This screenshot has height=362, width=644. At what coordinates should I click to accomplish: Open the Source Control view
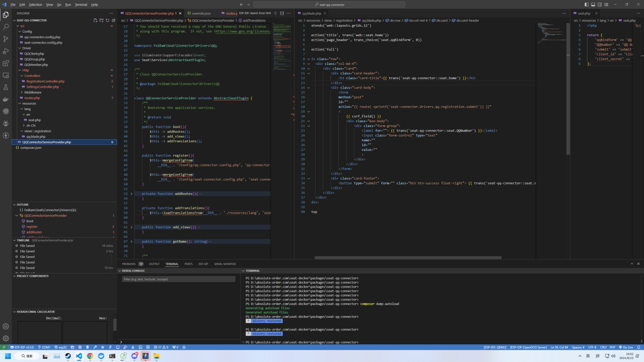point(6,39)
